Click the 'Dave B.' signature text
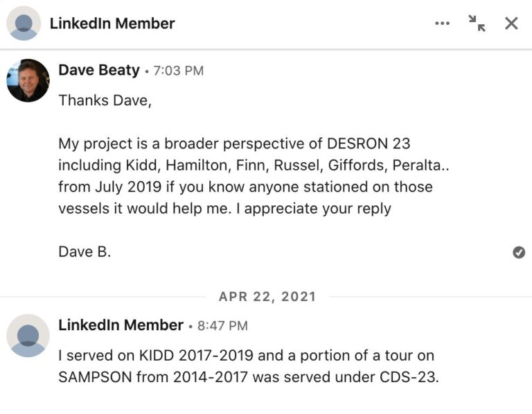 click(x=85, y=252)
